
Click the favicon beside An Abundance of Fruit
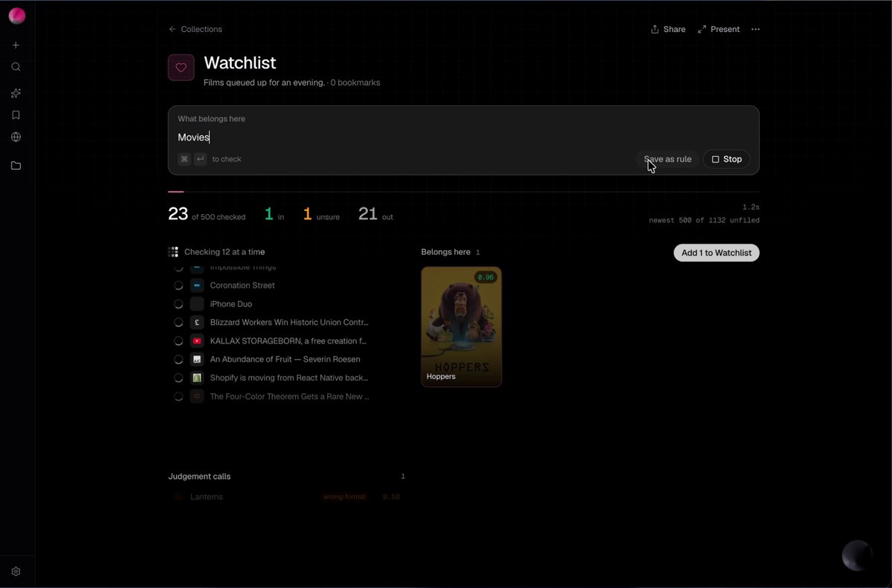pyautogui.click(x=197, y=359)
